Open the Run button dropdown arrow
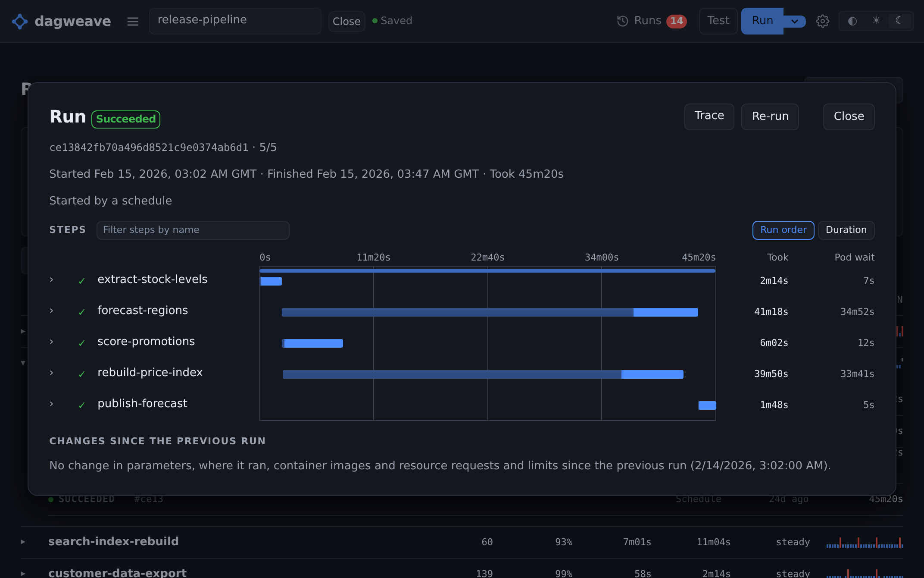This screenshot has width=924, height=578. pyautogui.click(x=795, y=21)
